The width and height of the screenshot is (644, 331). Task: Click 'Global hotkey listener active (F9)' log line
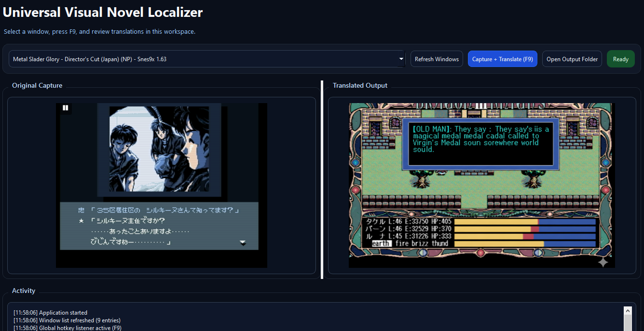click(67, 328)
